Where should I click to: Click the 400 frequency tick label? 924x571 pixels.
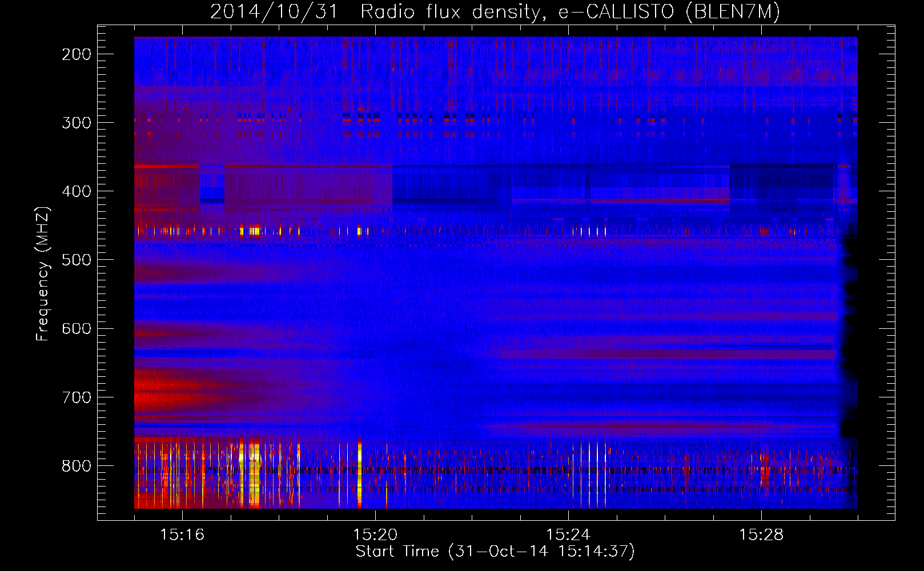[77, 191]
